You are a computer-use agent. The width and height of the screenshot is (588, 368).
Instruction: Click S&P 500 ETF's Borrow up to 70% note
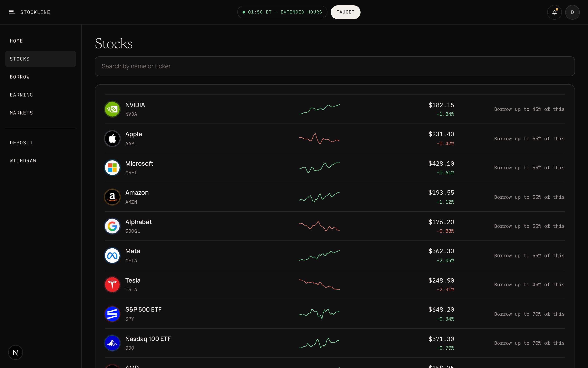529,314
